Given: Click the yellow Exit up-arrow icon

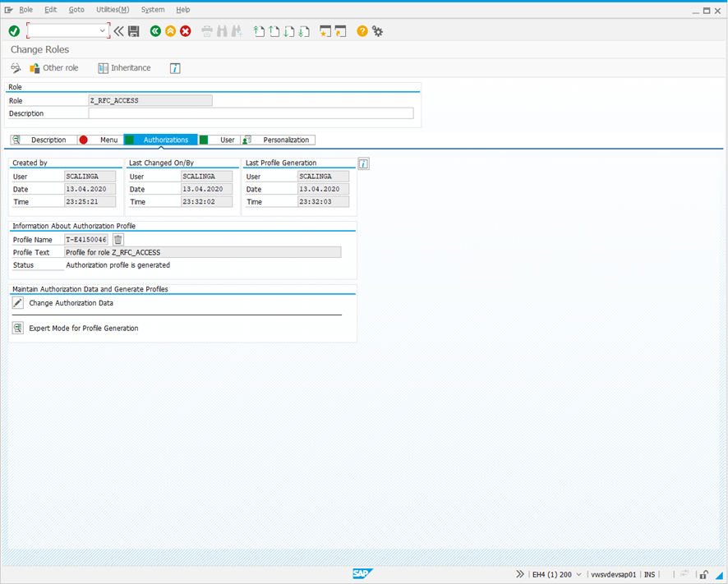Looking at the screenshot, I should coord(170,31).
